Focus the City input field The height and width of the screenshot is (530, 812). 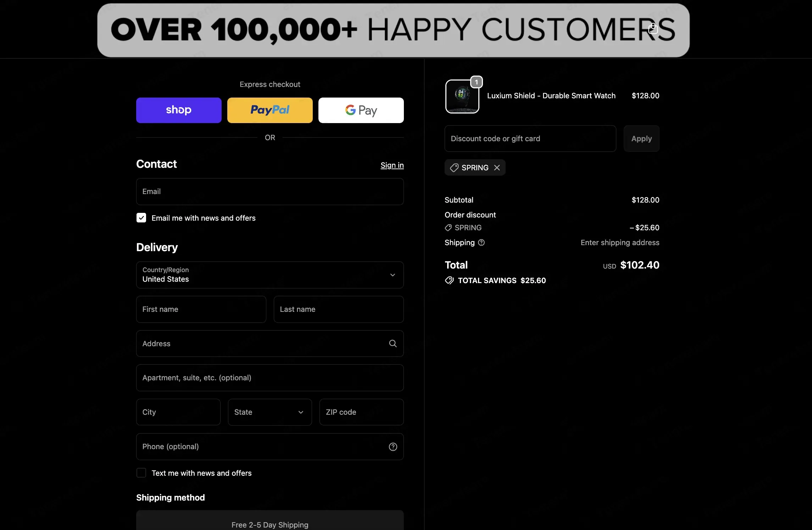pyautogui.click(x=178, y=412)
